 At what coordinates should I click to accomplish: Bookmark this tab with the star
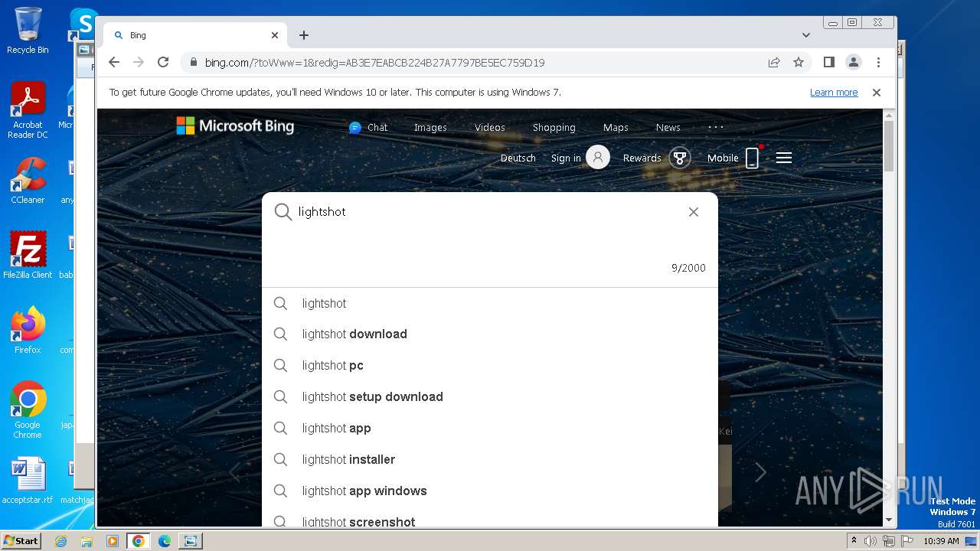[799, 62]
